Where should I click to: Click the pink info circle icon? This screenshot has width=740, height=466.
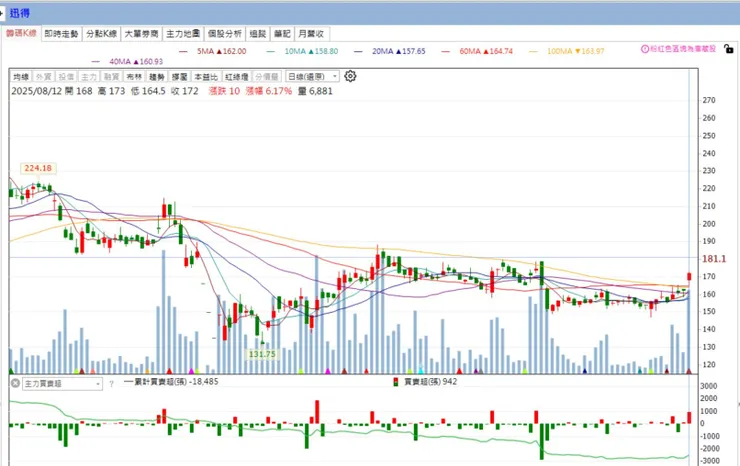(x=644, y=49)
